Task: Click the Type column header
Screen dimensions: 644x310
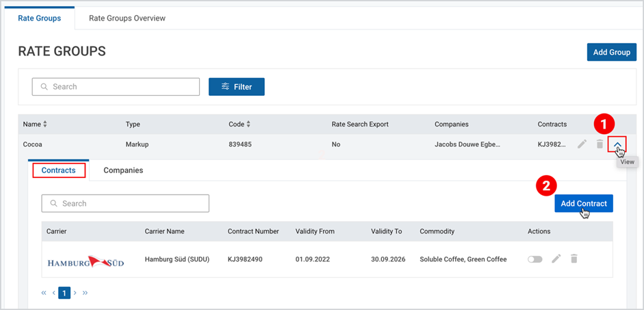Action: 133,124
